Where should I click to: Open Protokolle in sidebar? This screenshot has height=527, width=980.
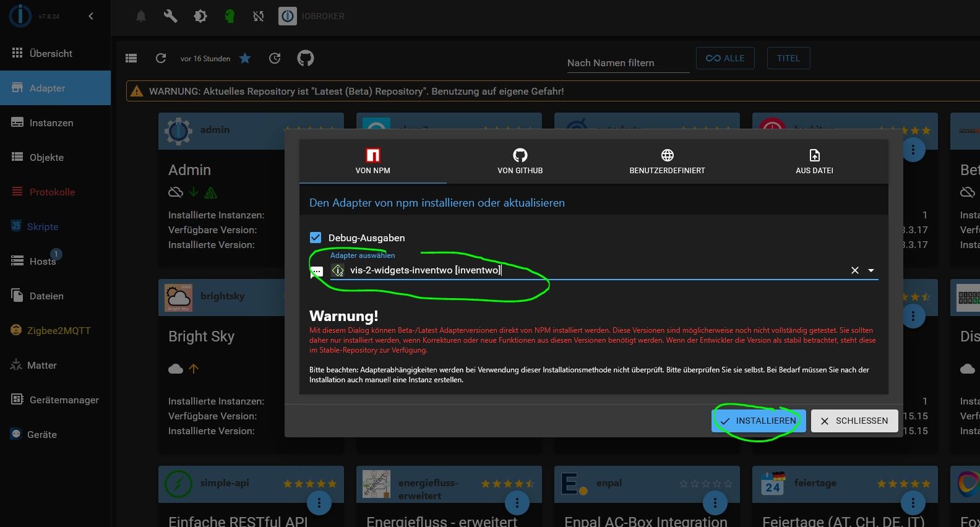[x=55, y=192]
